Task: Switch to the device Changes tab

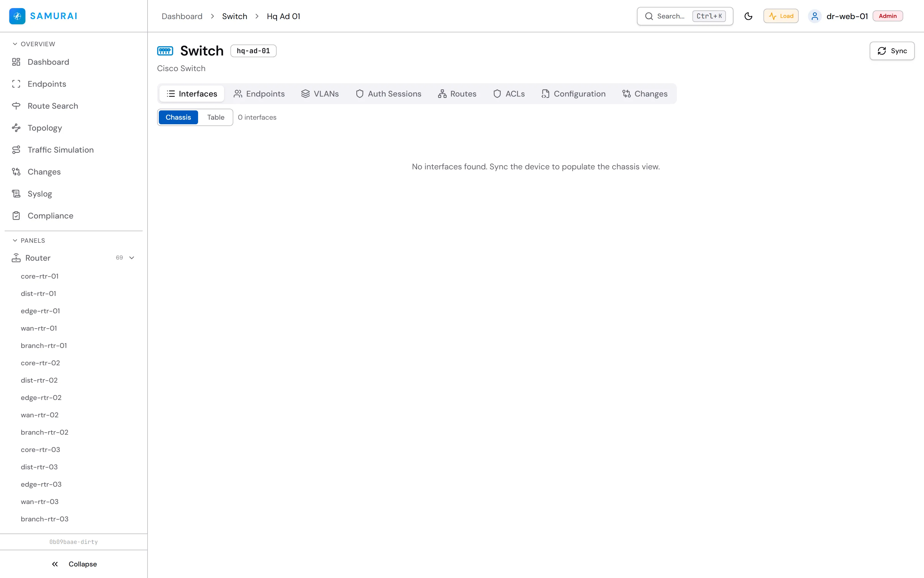Action: (x=644, y=94)
